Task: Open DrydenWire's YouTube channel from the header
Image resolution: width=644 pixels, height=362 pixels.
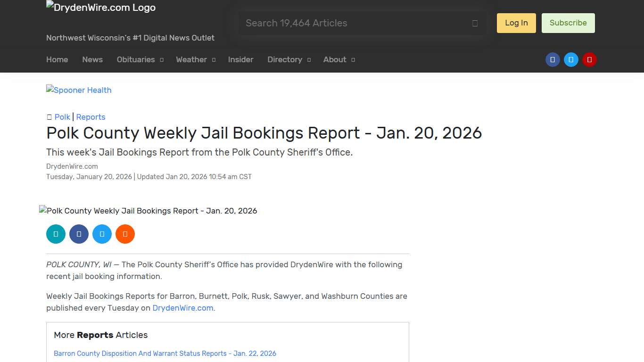Action: point(589,59)
